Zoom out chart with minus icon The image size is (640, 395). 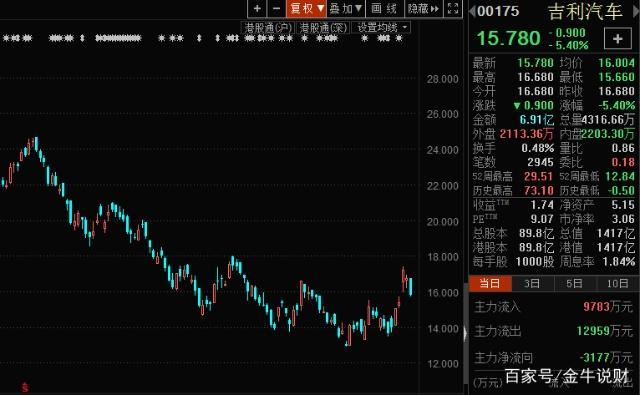[x=276, y=9]
